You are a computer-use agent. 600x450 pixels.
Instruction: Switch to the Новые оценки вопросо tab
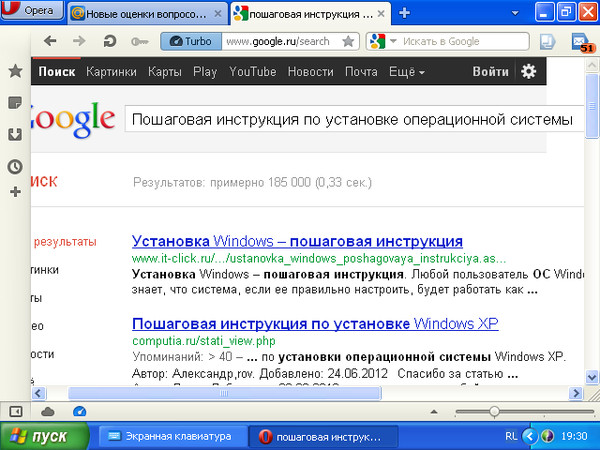click(147, 14)
